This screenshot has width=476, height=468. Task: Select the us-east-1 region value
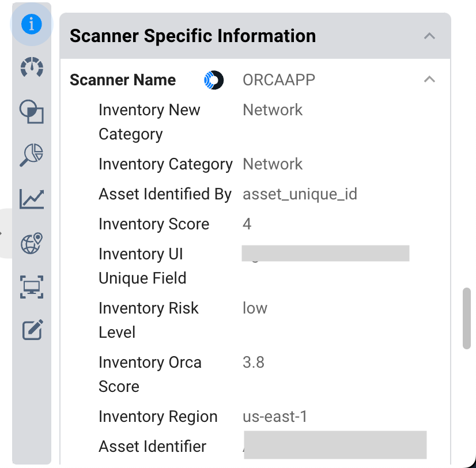pyautogui.click(x=275, y=416)
